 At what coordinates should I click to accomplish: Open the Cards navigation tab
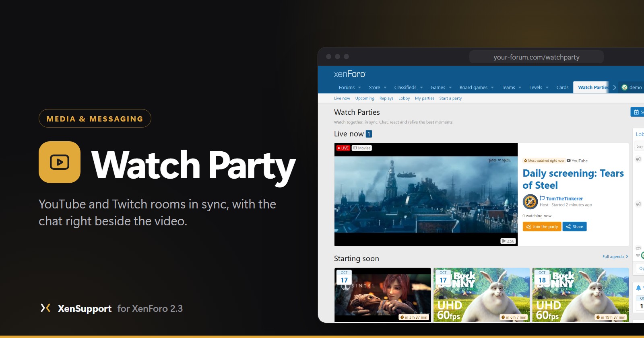[x=562, y=87]
